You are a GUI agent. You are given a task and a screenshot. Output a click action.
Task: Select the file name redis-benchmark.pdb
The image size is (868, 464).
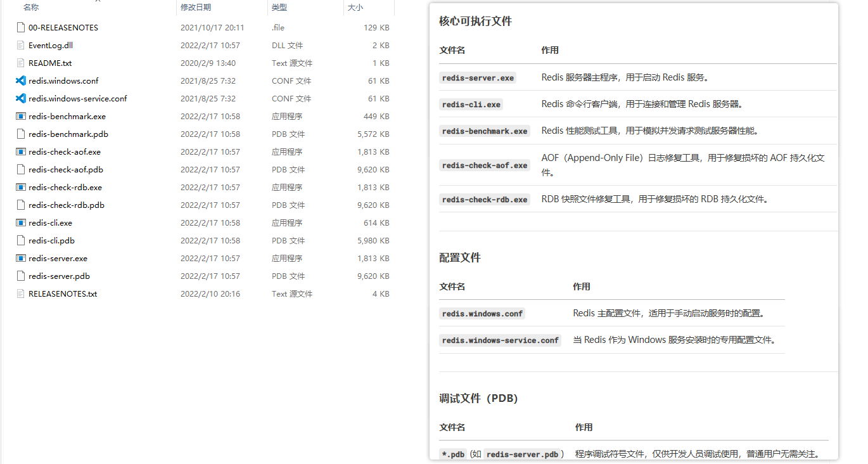pos(68,134)
